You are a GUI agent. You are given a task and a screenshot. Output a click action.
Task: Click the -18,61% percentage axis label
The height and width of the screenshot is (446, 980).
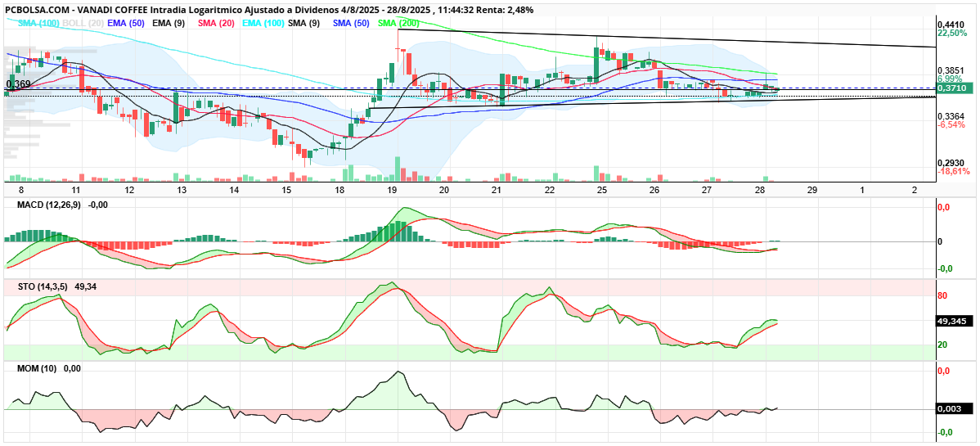point(953,171)
